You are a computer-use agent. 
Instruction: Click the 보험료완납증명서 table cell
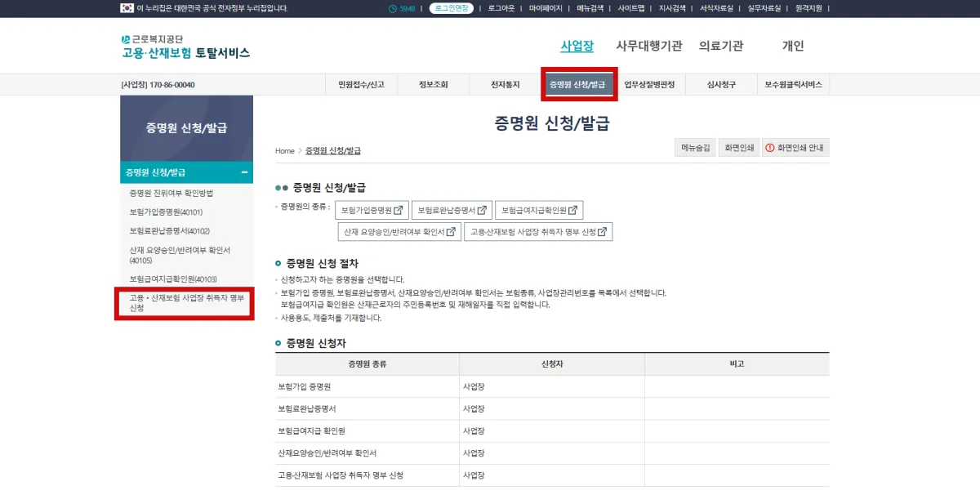(367, 408)
